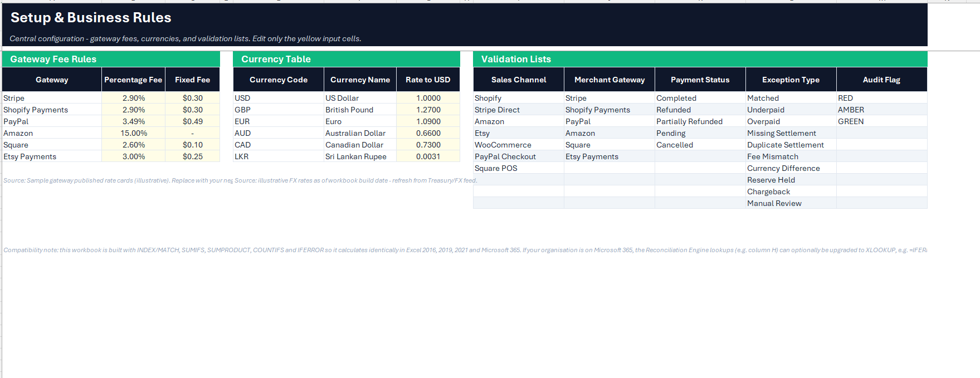Click the Payment Status column header
Image resolution: width=980 pixels, height=378 pixels.
[x=700, y=80]
